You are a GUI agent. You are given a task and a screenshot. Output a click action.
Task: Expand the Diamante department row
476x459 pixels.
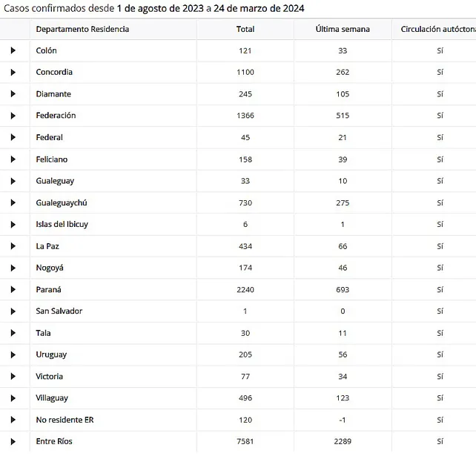(13, 94)
